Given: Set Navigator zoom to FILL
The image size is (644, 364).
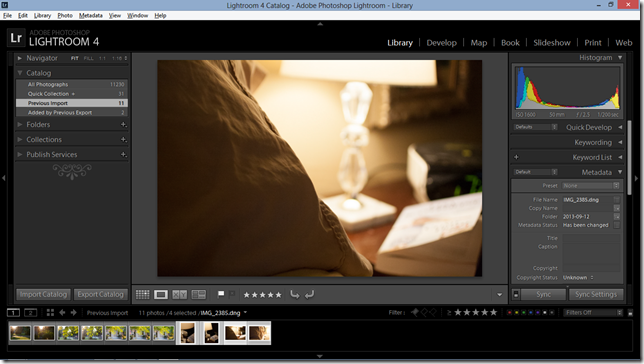Looking at the screenshot, I should click(x=88, y=58).
